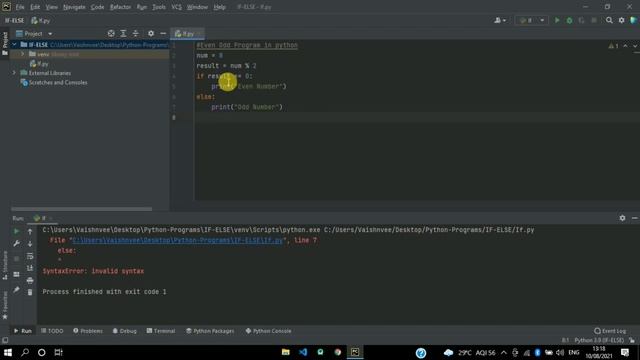Screen dimensions: 640x360
Task: Toggle scroll to end in Run console
Action: point(30,268)
